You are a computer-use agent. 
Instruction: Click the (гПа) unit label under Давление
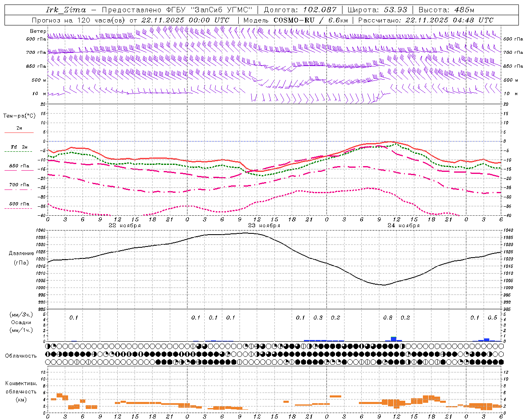click(x=21, y=262)
